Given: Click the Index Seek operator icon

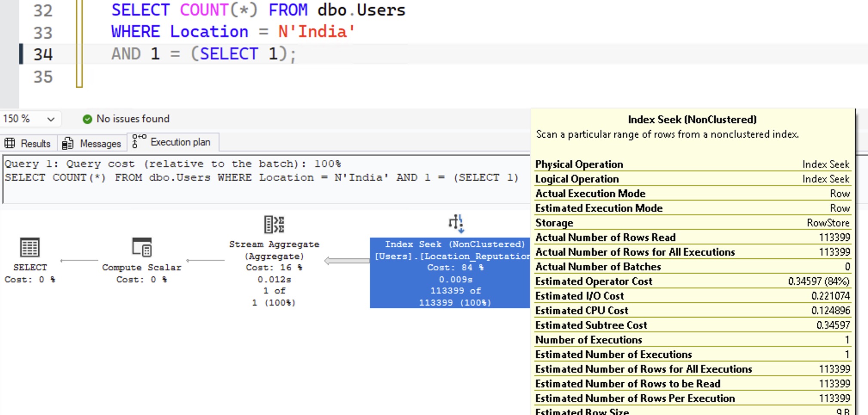Looking at the screenshot, I should tap(456, 223).
